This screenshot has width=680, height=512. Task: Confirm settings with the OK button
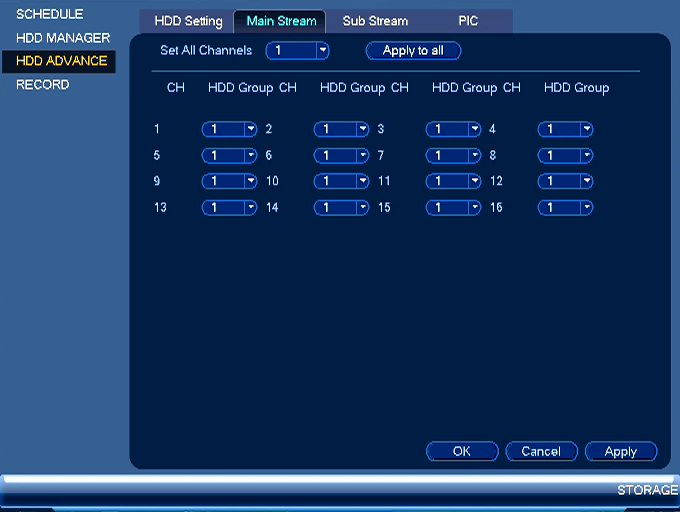coord(462,451)
